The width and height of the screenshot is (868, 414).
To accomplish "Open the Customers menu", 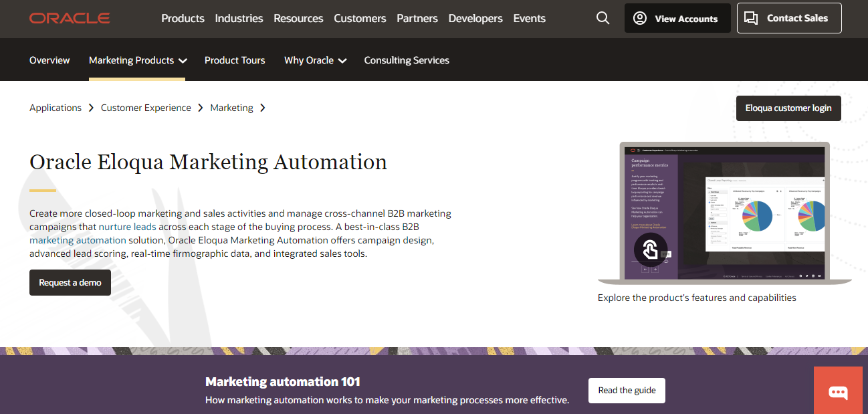I will click(360, 19).
